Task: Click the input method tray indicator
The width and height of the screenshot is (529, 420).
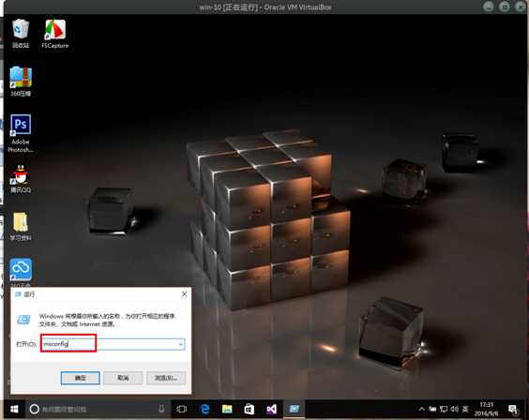Action: coord(465,409)
